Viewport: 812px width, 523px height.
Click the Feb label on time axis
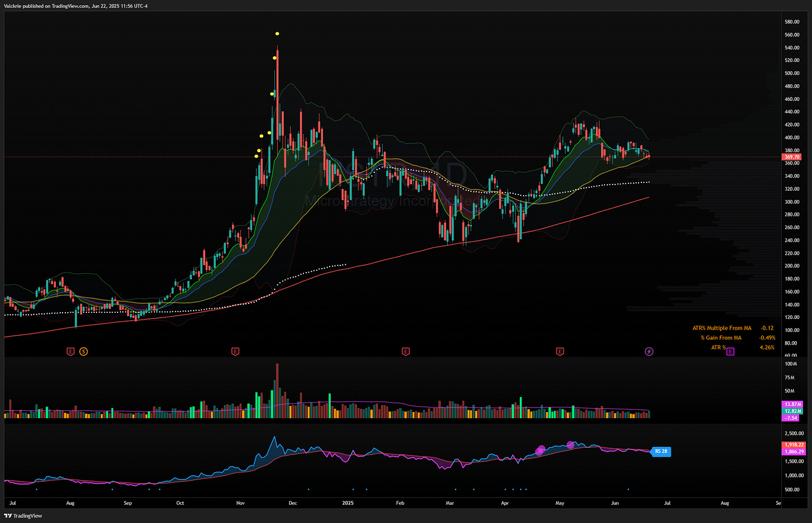pos(400,503)
